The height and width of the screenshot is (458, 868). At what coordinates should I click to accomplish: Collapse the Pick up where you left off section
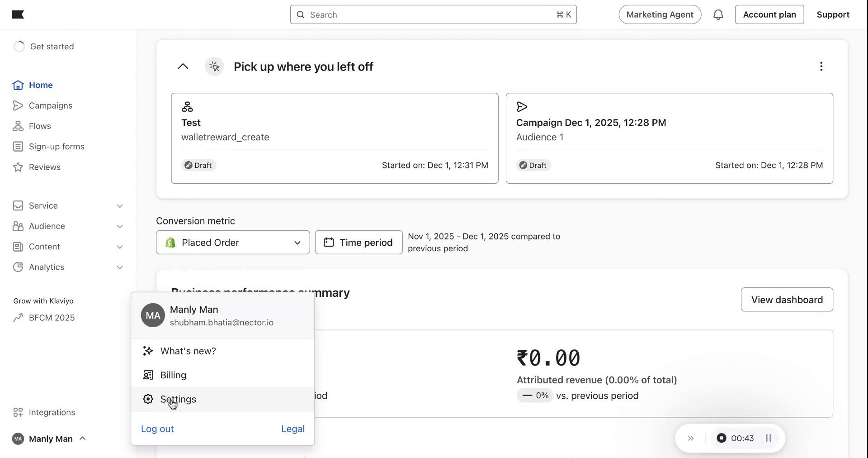point(183,67)
